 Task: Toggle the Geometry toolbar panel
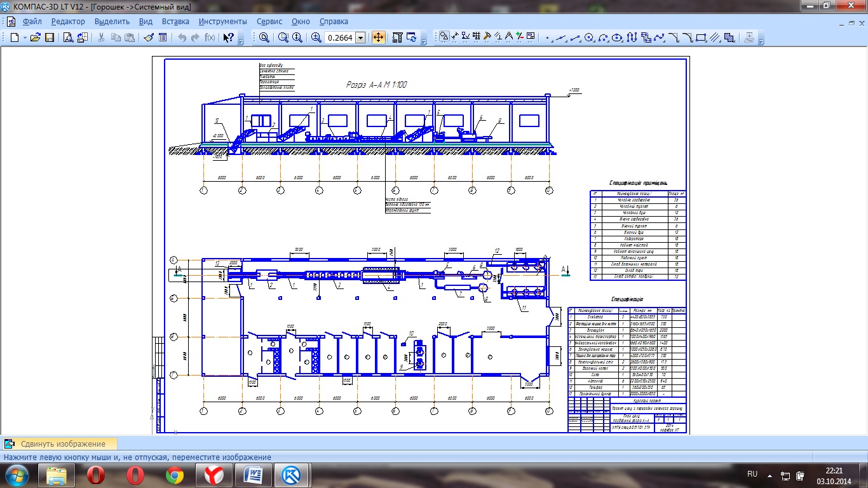click(x=444, y=36)
